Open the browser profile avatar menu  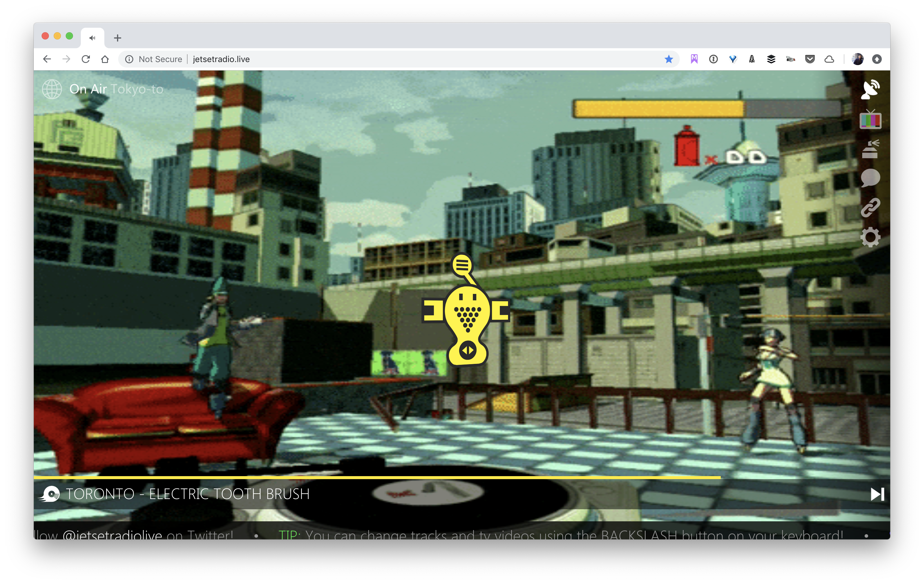point(858,59)
